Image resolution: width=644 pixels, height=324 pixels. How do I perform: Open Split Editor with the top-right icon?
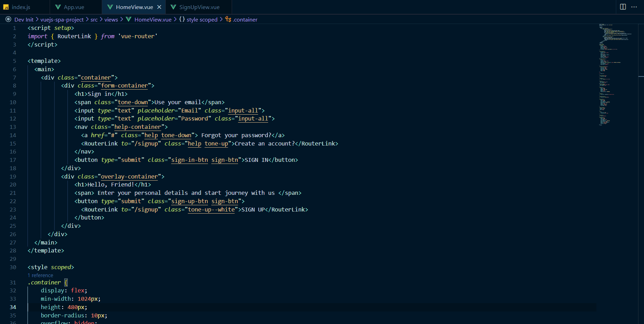click(622, 7)
